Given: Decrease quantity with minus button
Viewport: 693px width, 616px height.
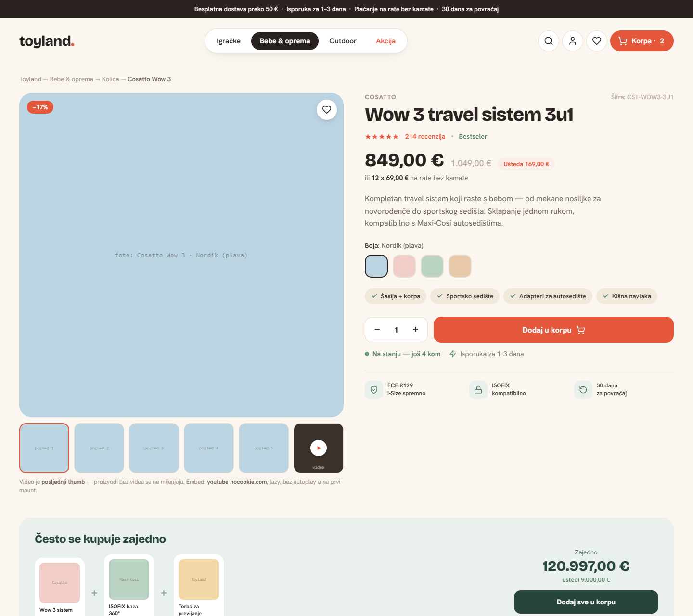Looking at the screenshot, I should click(x=377, y=330).
